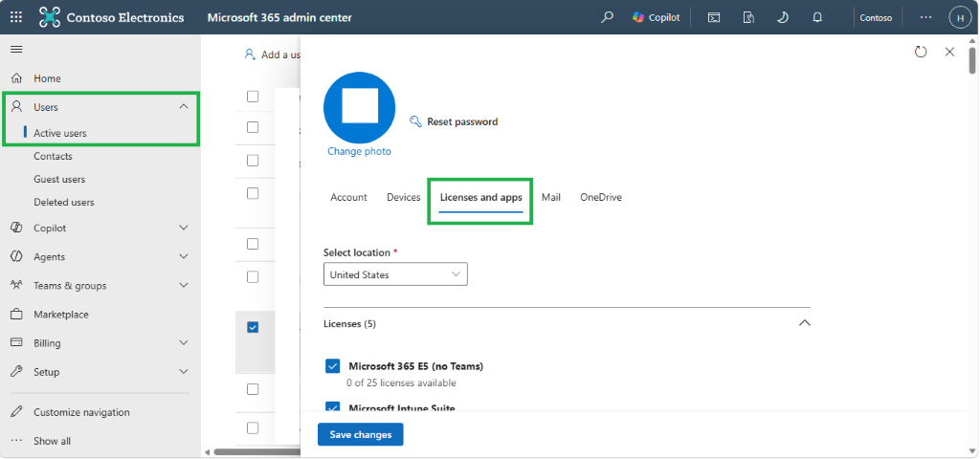Click the Customize navigation pencil icon
Screen dimensions: 980x459
point(17,412)
